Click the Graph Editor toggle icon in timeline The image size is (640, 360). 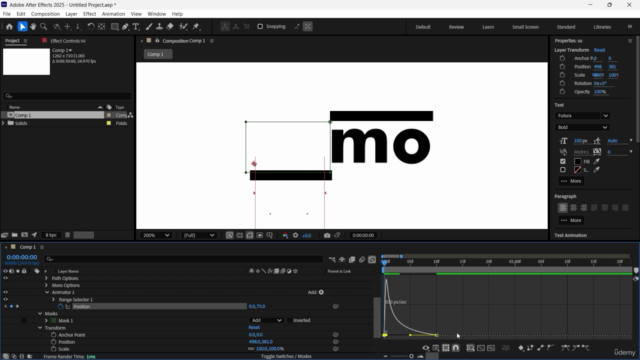[372, 260]
